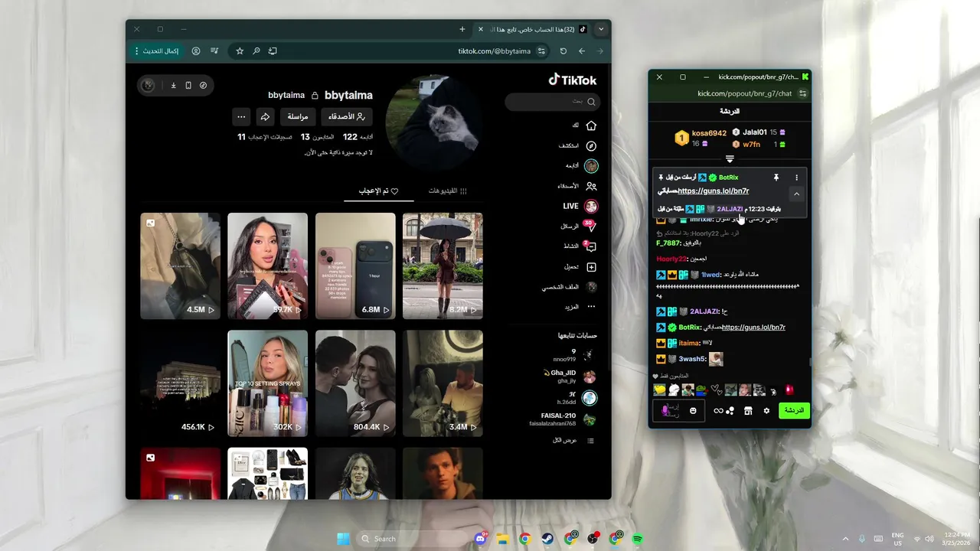Open liked video with 3.4M views
This screenshot has height=551, width=980.
tap(443, 383)
